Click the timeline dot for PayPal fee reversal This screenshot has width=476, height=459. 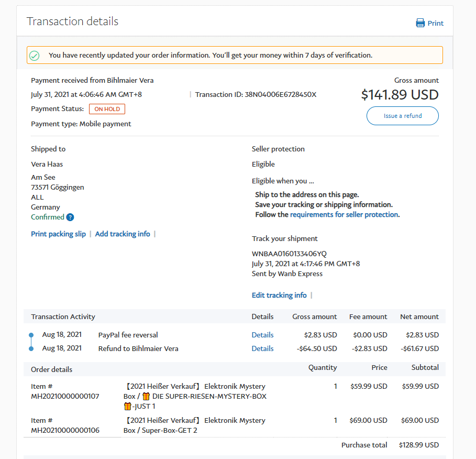point(31,335)
